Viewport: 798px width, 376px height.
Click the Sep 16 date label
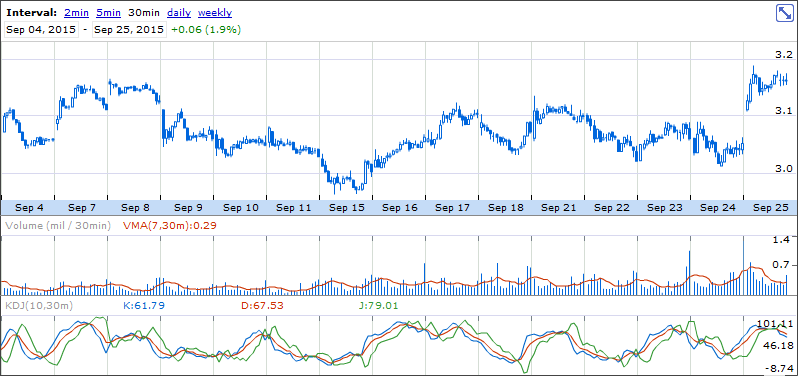coord(400,208)
